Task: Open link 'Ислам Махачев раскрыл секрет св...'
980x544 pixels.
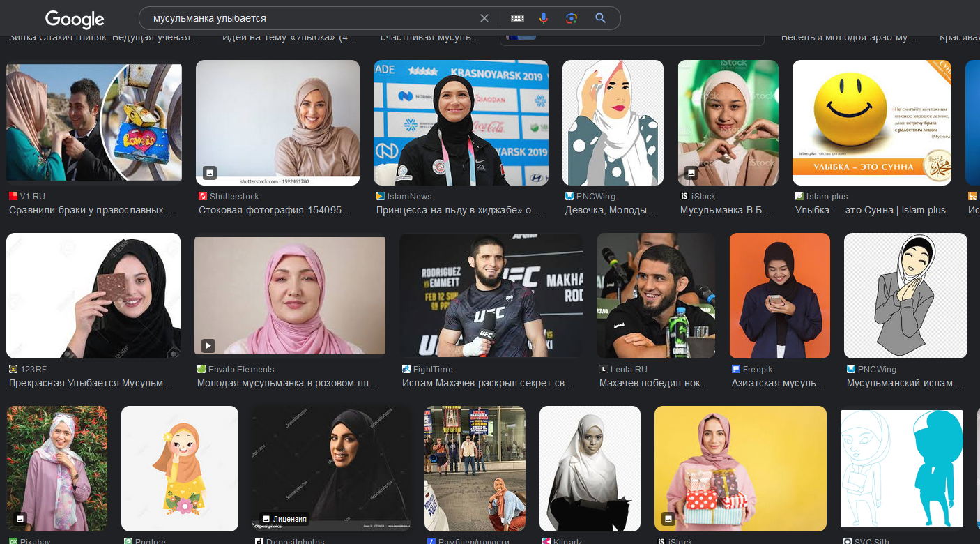Action: (488, 383)
